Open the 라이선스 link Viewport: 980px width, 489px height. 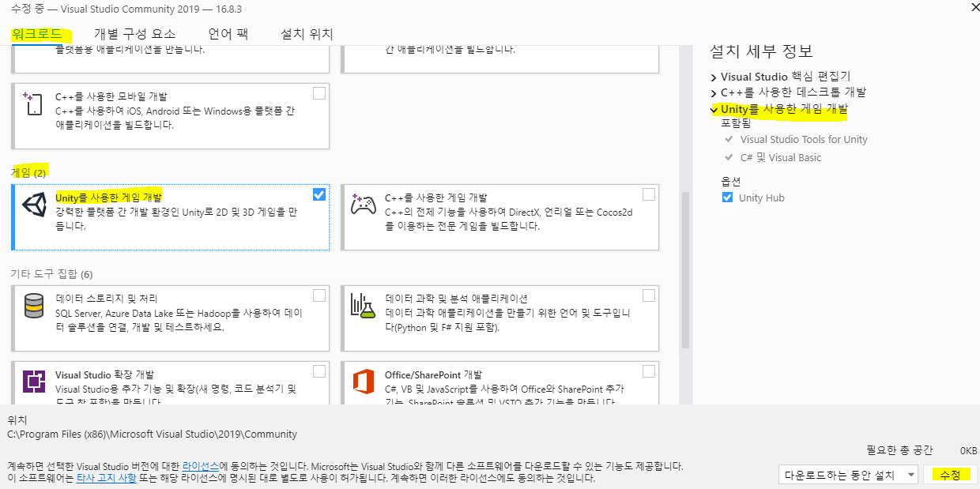[x=201, y=466]
